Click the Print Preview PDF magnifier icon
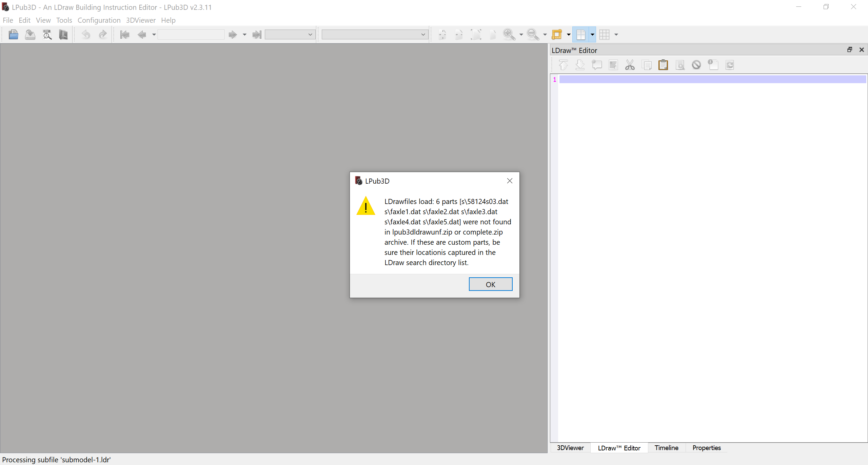868x465 pixels. click(47, 34)
